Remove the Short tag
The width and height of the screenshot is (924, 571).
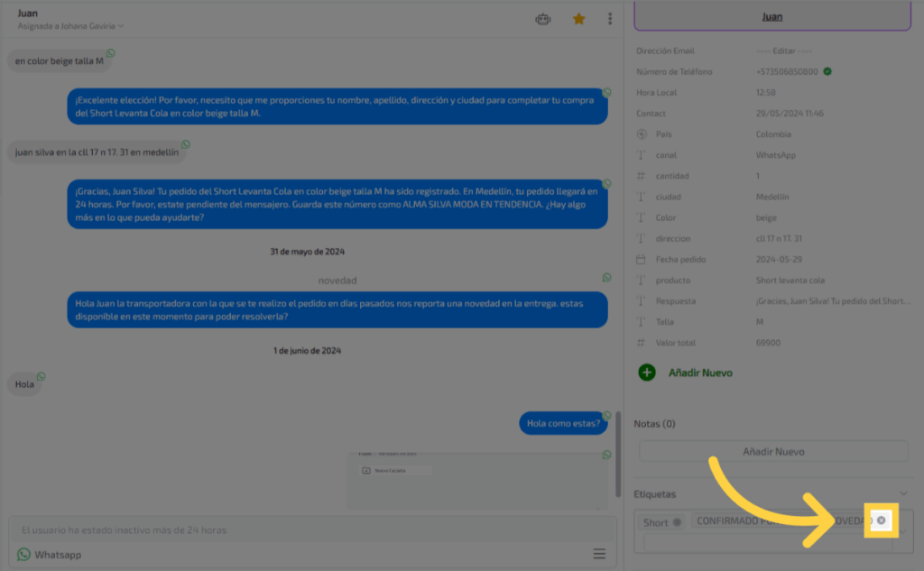tap(678, 522)
